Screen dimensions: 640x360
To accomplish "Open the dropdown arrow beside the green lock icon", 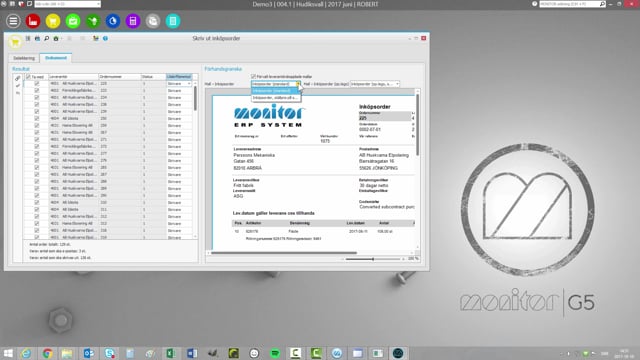I will coord(61,38).
